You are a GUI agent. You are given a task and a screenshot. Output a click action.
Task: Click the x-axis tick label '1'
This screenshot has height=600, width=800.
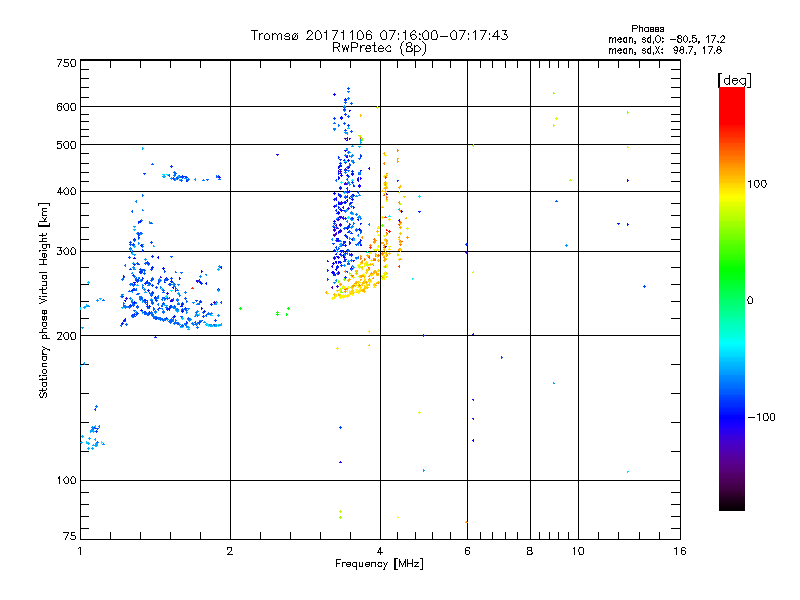click(80, 551)
